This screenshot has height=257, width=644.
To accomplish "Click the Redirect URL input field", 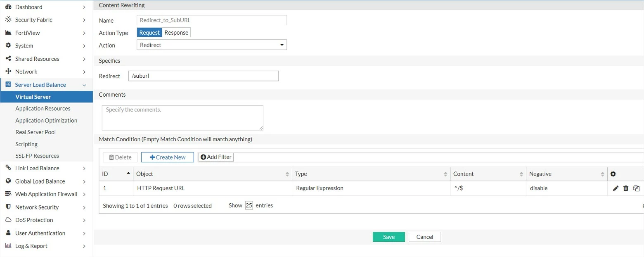I will point(204,76).
